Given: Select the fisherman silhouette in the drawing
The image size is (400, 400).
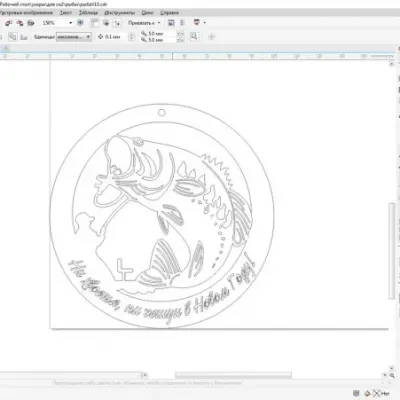Looking at the screenshot, I should [88, 225].
